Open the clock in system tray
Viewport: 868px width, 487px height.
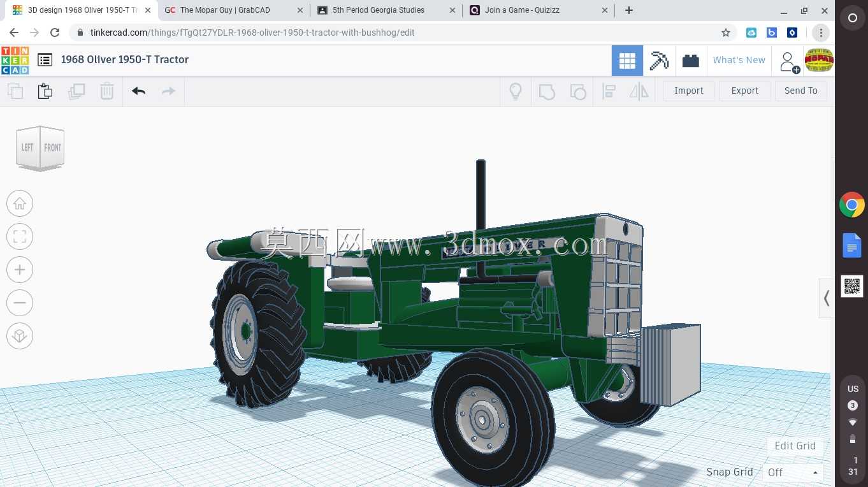(x=853, y=466)
